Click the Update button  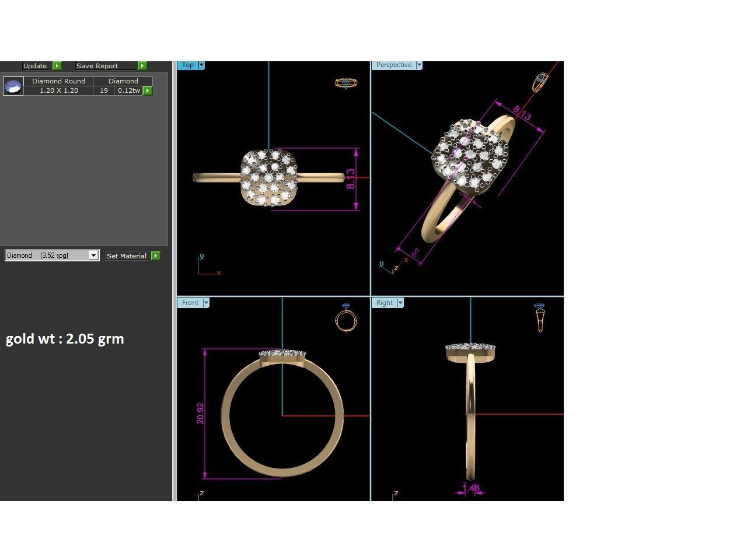tap(37, 66)
